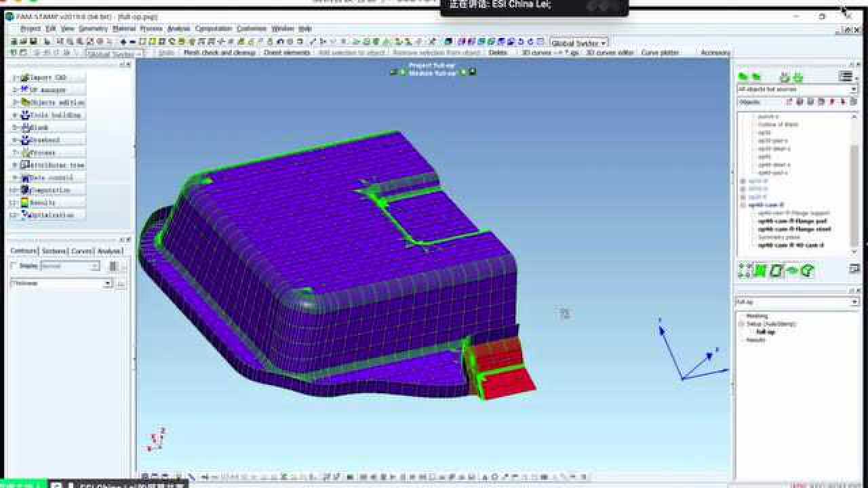Screen dimensions: 868x488
Task: Open the Computation step
Action: coord(48,190)
